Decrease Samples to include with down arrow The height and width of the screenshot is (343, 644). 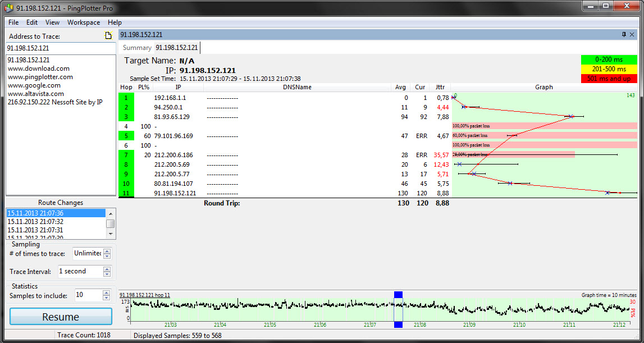(107, 298)
